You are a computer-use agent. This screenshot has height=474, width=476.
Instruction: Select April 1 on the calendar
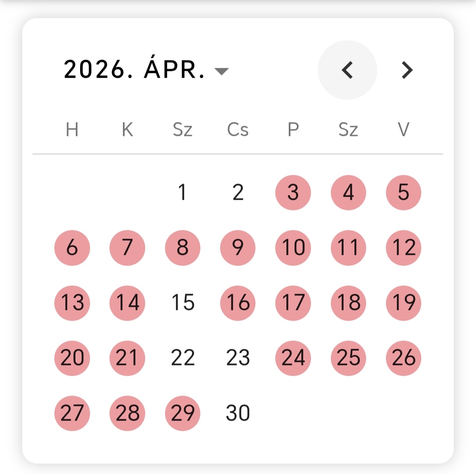pos(182,193)
